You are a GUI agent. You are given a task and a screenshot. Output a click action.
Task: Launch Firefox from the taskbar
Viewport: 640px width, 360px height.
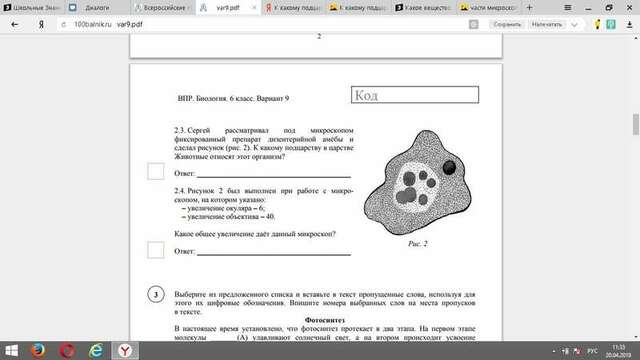pyautogui.click(x=38, y=351)
